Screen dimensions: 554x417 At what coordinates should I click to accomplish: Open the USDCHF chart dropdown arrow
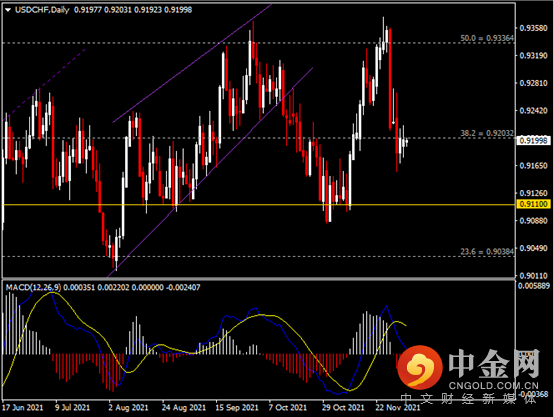tap(8, 10)
